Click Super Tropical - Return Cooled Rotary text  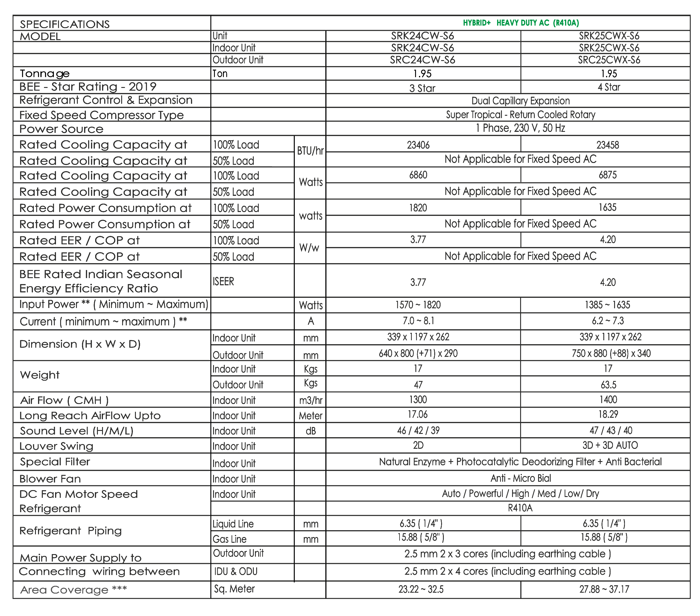(520, 115)
